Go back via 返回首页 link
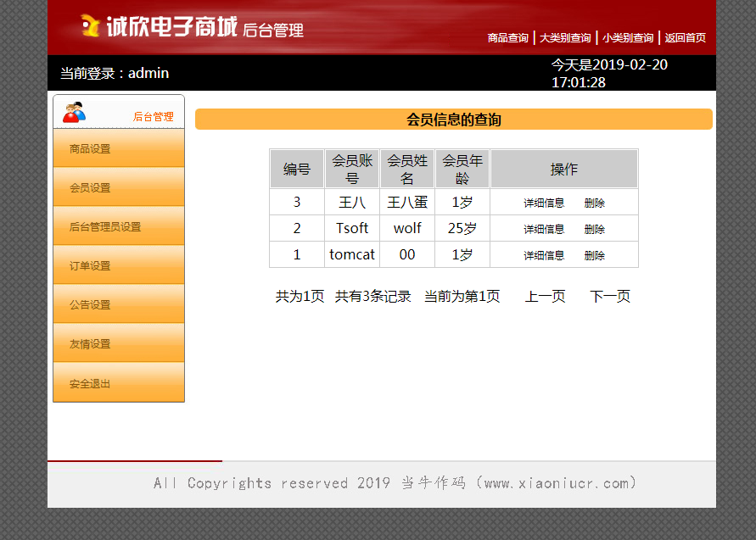756x540 pixels. pos(685,37)
